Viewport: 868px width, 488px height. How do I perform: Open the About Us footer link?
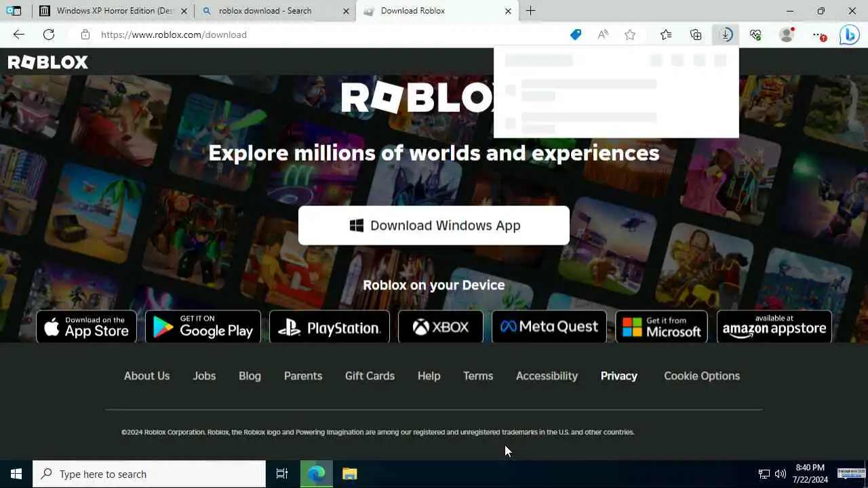[146, 375]
